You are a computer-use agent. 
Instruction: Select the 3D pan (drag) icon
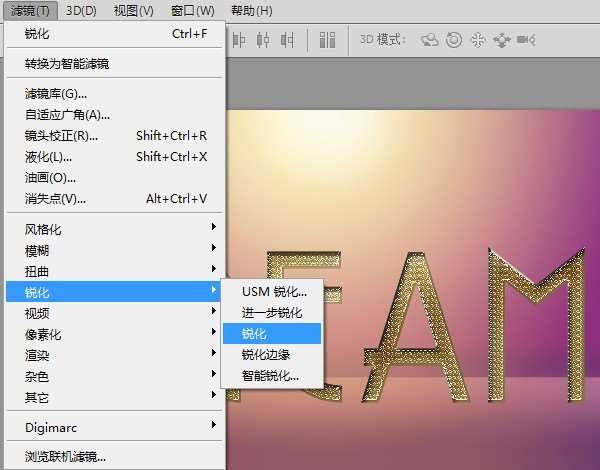point(477,40)
